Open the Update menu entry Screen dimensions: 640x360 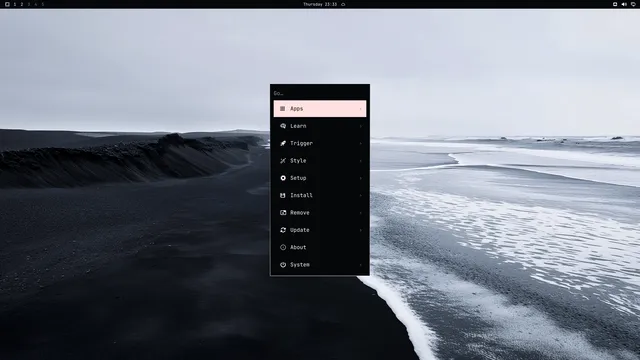[x=320, y=230]
